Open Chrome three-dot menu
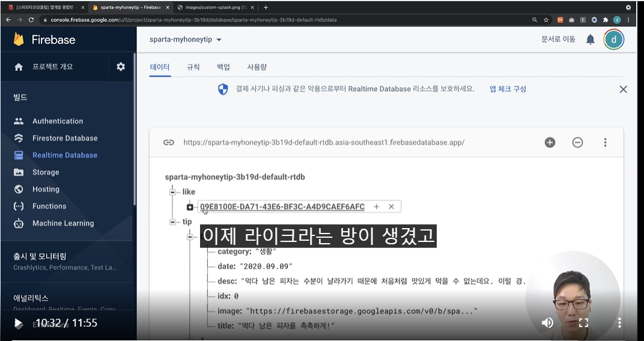Screen dimensions: 644x341 pos(628,20)
